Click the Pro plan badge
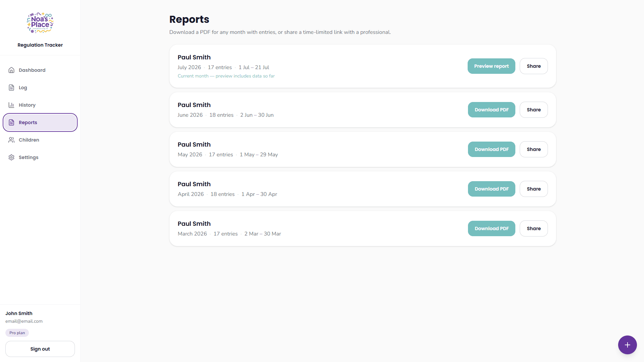The image size is (644, 362). coord(17,333)
